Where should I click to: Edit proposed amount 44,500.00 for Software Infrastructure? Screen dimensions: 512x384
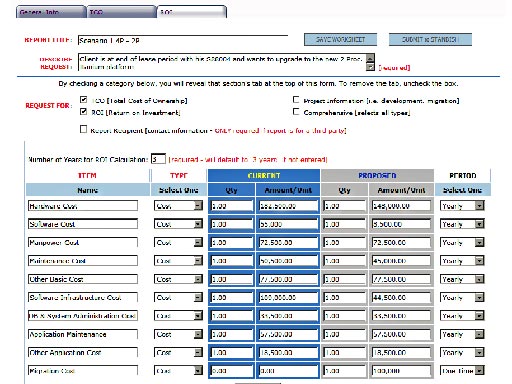tap(401, 298)
